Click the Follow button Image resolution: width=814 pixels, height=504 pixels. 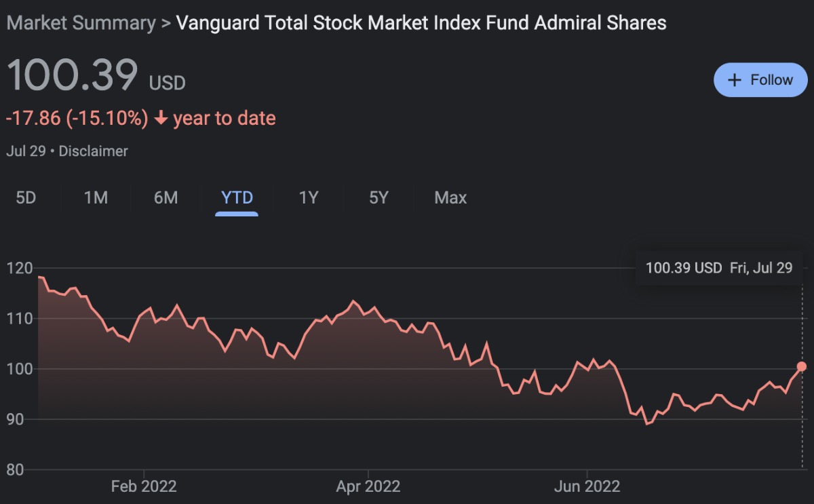click(x=760, y=80)
